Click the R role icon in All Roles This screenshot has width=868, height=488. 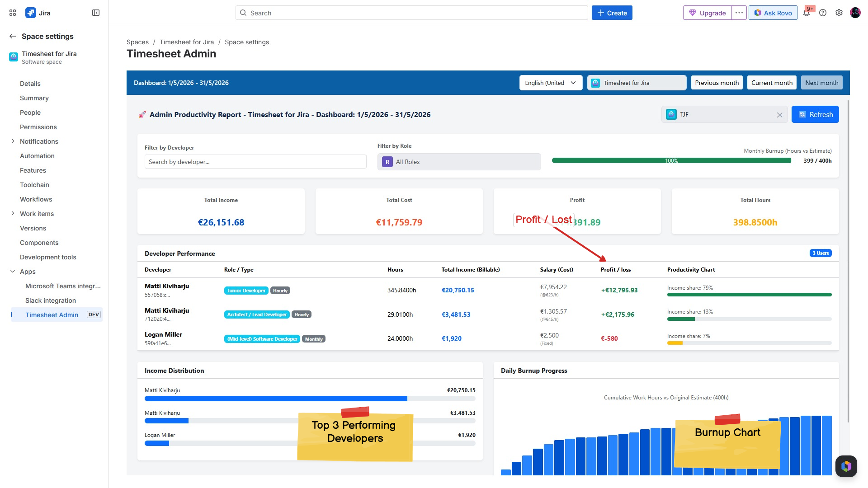click(387, 162)
